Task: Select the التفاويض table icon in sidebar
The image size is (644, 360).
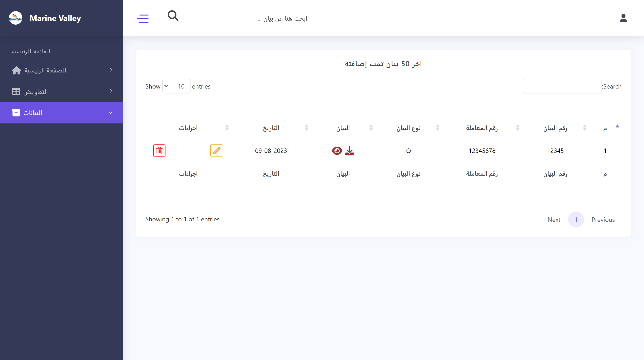Action: click(x=16, y=91)
